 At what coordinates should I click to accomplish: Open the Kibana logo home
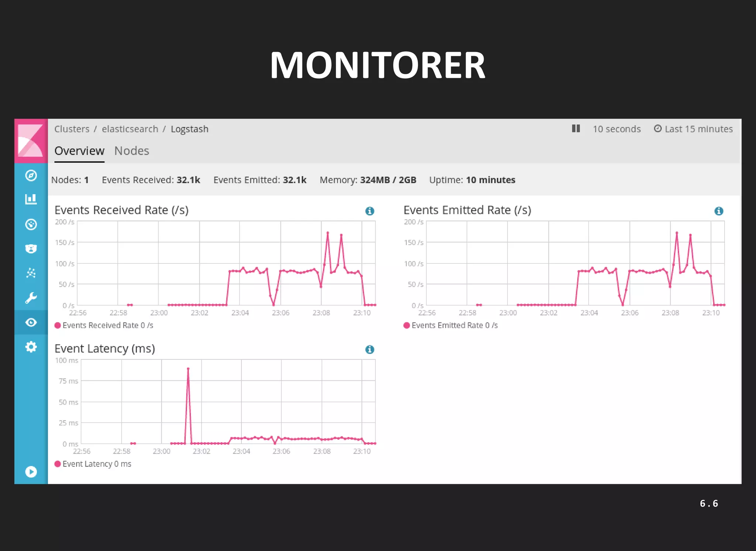point(31,141)
